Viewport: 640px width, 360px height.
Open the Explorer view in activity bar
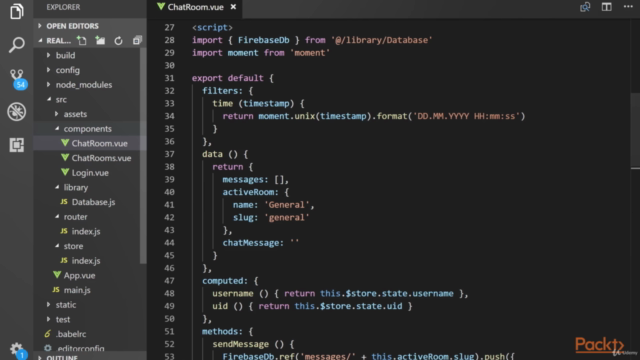[x=17, y=11]
